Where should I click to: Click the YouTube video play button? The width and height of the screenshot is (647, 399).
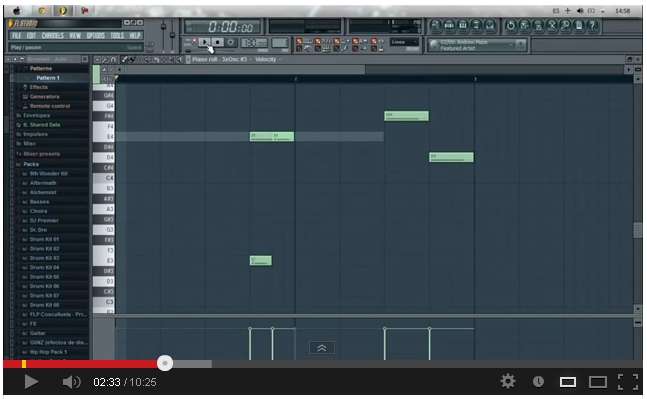31,382
